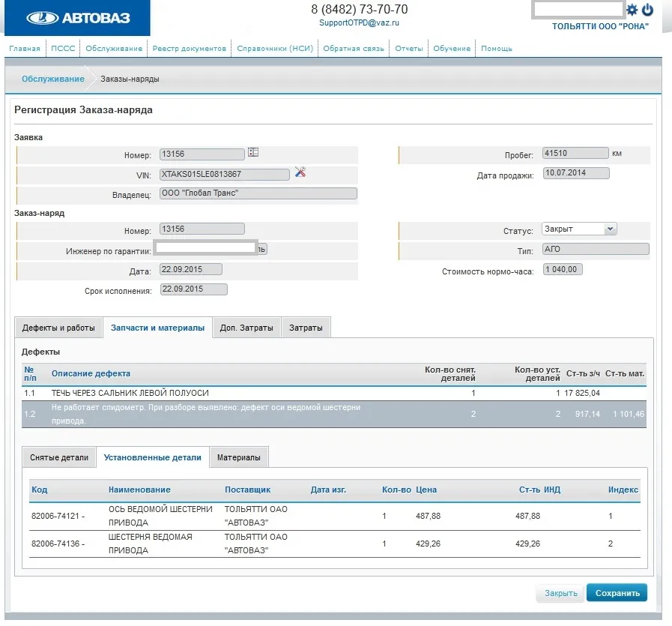The height and width of the screenshot is (626, 672).
Task: Log out with the power icon
Action: (x=647, y=10)
